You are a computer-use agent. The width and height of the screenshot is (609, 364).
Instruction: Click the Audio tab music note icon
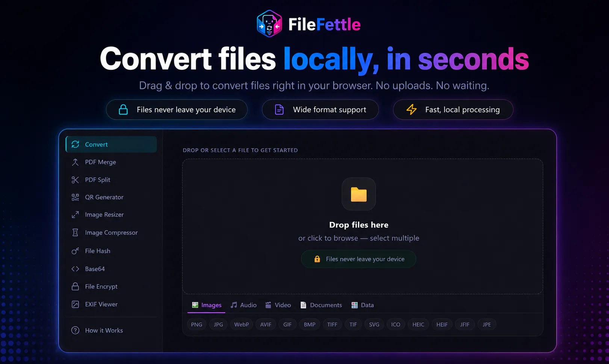pyautogui.click(x=234, y=305)
